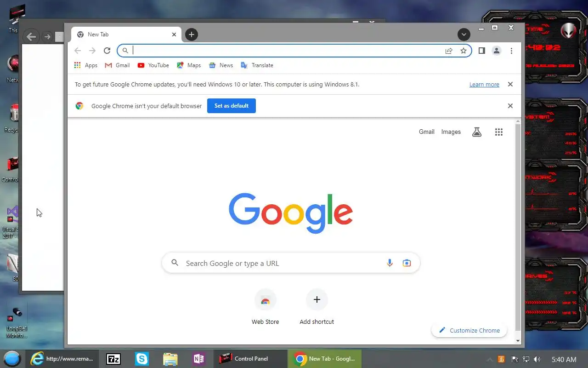
Task: Open the Search Labs flask icon
Action: (x=477, y=132)
